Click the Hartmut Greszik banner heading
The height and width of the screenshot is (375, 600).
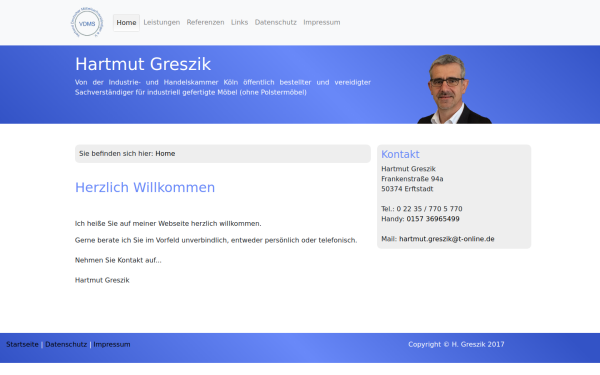(x=143, y=64)
